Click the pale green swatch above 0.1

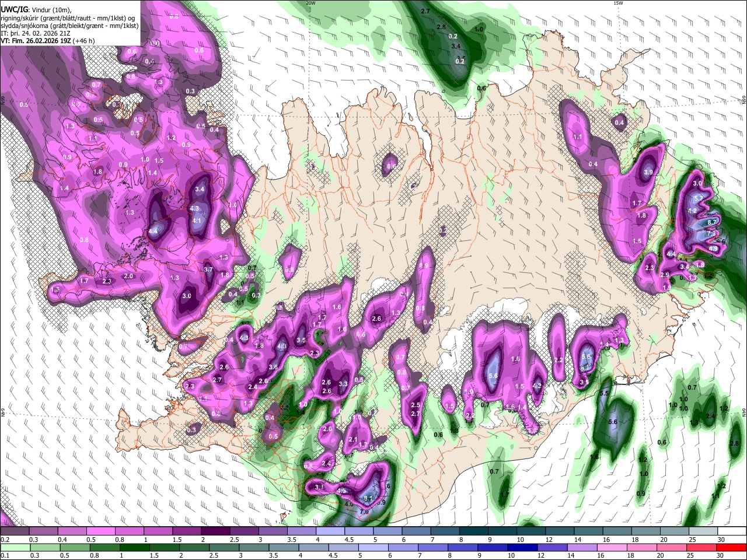(15, 547)
